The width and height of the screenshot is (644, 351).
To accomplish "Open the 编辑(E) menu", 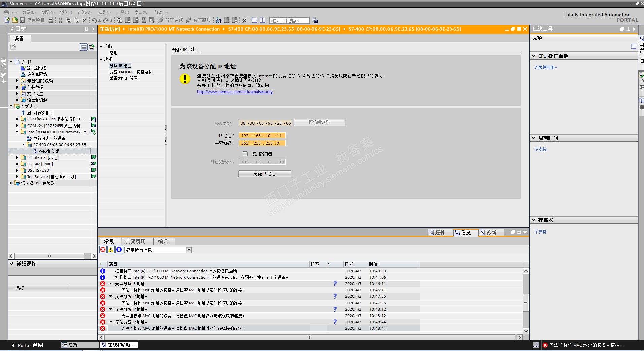I will pos(29,12).
